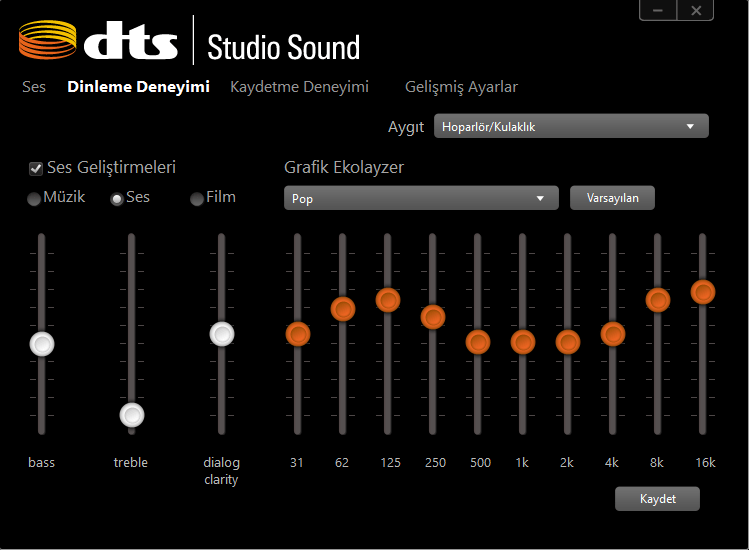Viewport: 749px width, 550px height.
Task: Close the DTS Studio Sound window
Action: click(x=696, y=10)
